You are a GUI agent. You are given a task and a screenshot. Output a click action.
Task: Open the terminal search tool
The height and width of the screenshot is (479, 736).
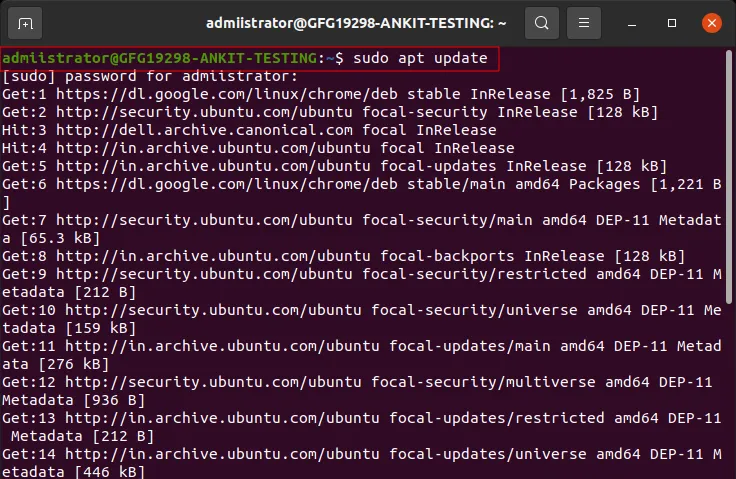point(542,23)
